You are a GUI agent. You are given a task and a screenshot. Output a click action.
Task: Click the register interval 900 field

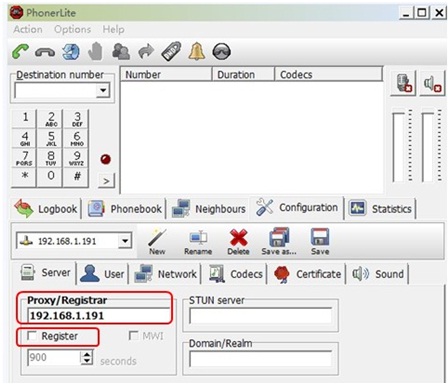point(54,358)
